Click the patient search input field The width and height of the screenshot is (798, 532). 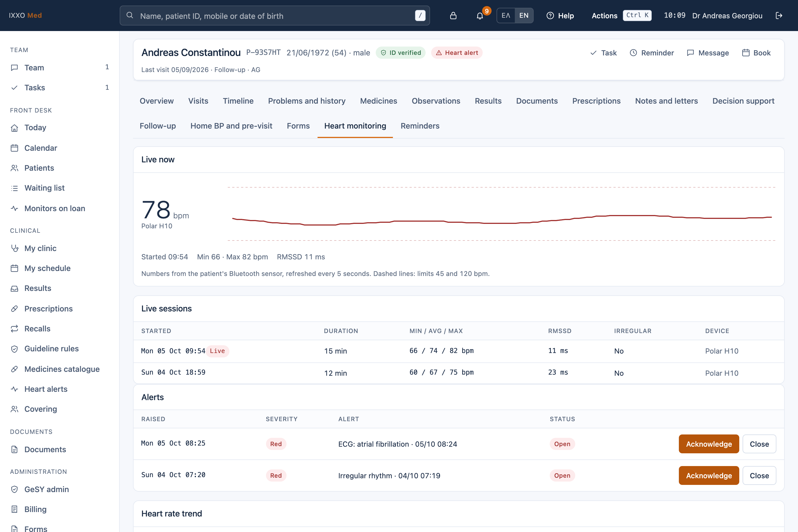pos(275,16)
